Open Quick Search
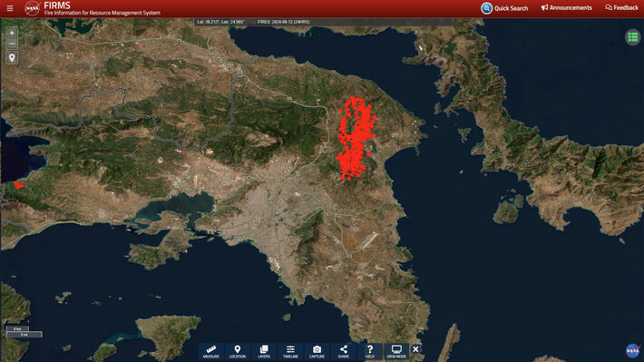This screenshot has height=362, width=644. tap(504, 8)
